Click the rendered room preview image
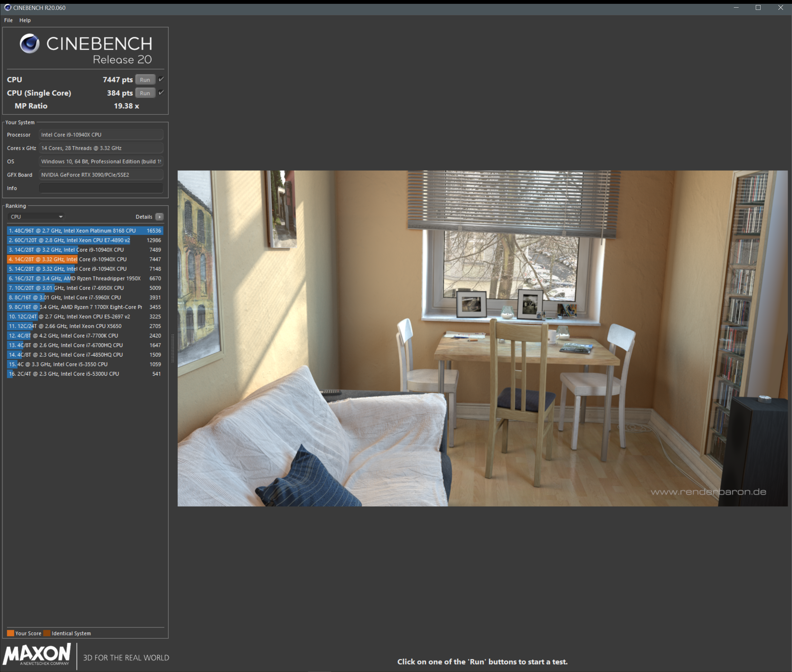 [482, 338]
